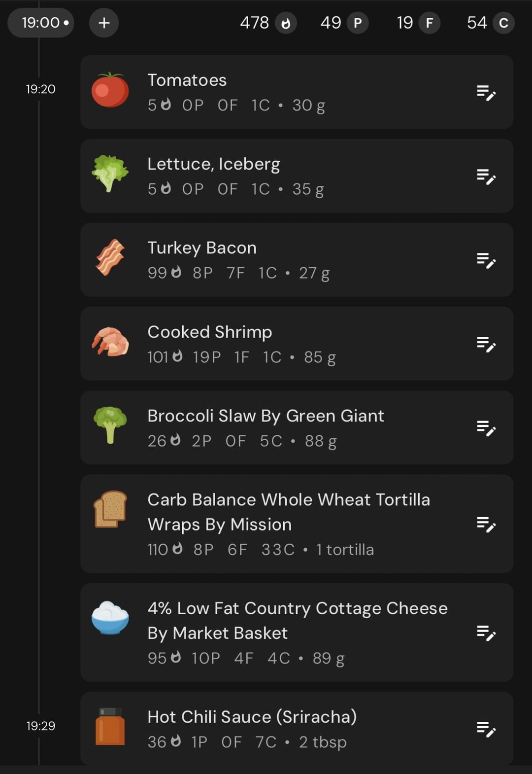Edit the Lettuce, Iceberg entry
Image resolution: width=532 pixels, height=774 pixels.
tap(486, 176)
